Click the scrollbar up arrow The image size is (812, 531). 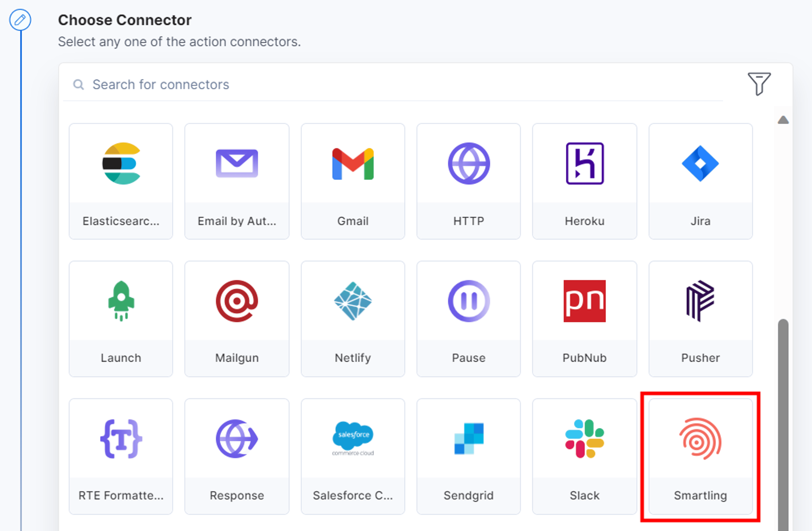click(x=783, y=120)
